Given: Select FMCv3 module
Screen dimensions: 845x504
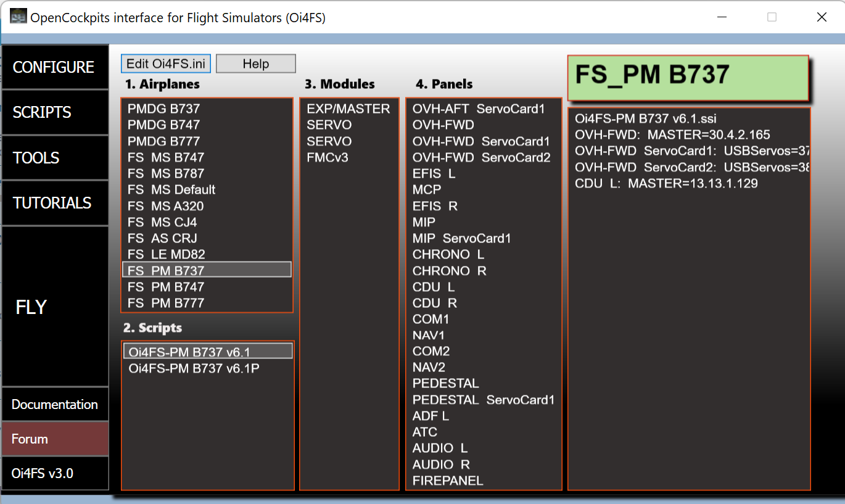Looking at the screenshot, I should (x=328, y=157).
